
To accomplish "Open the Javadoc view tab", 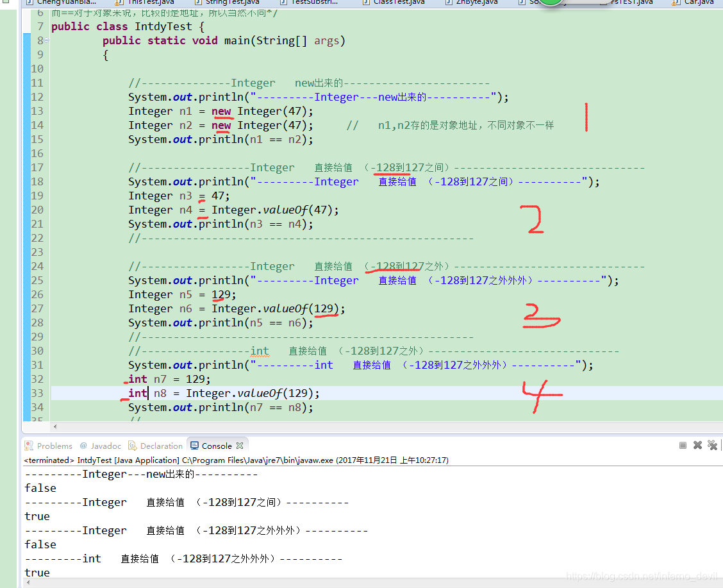I will 101,446.
